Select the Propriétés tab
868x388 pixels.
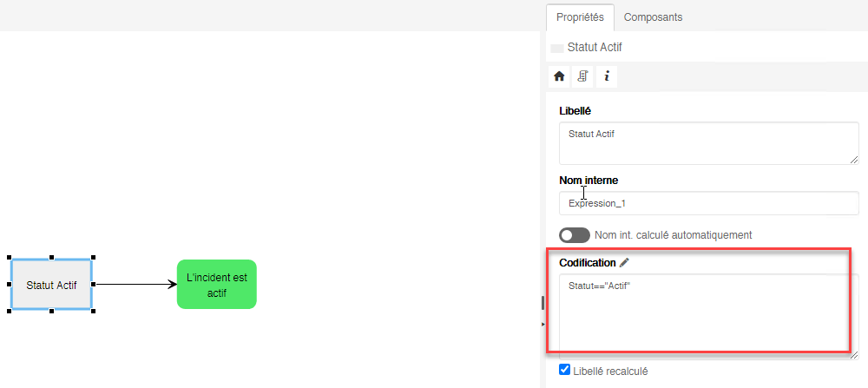pos(580,16)
